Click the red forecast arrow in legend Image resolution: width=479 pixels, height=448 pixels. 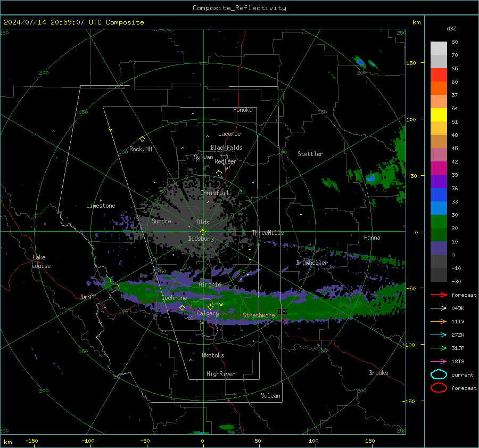coord(439,295)
